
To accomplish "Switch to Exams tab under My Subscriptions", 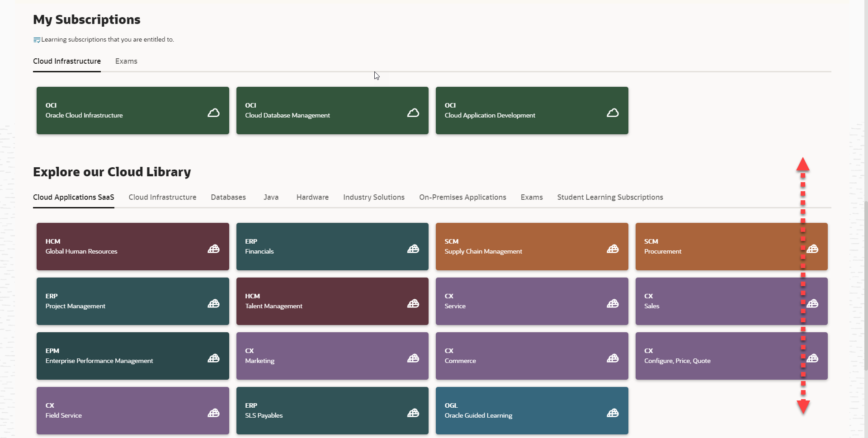I will pos(126,61).
